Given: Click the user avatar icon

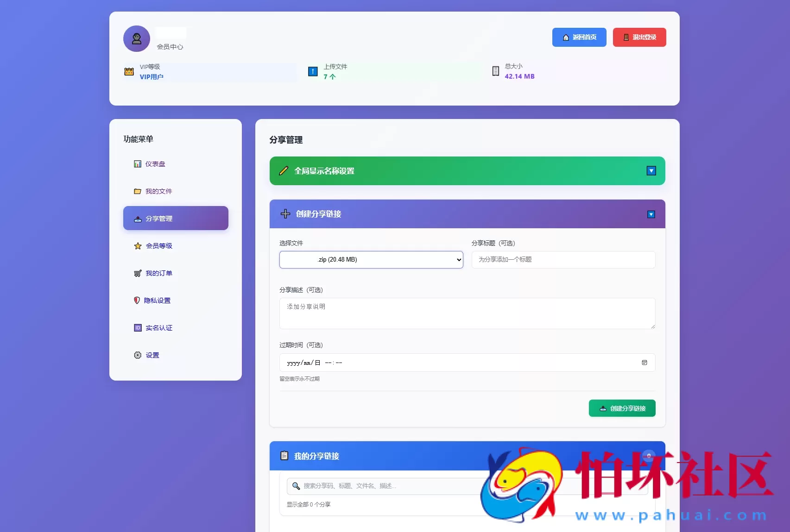Looking at the screenshot, I should pos(137,39).
